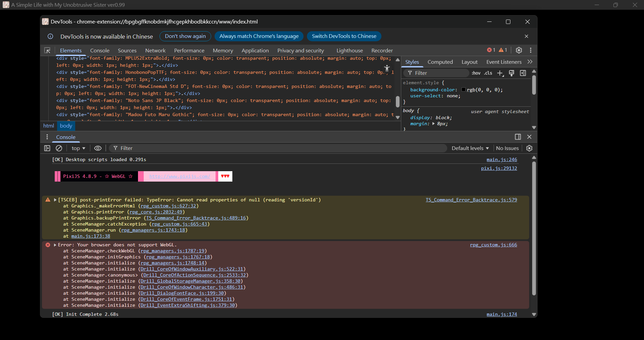Open the Default levels dropdown
This screenshot has height=340, width=644.
470,148
